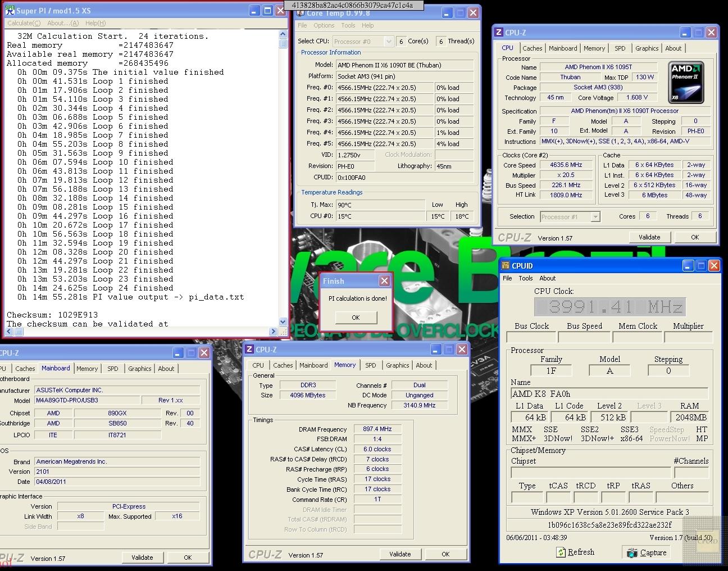Screen dimensions: 728x571
Task: Click the Core Speed 4635.6 MHz value
Action: pos(566,165)
